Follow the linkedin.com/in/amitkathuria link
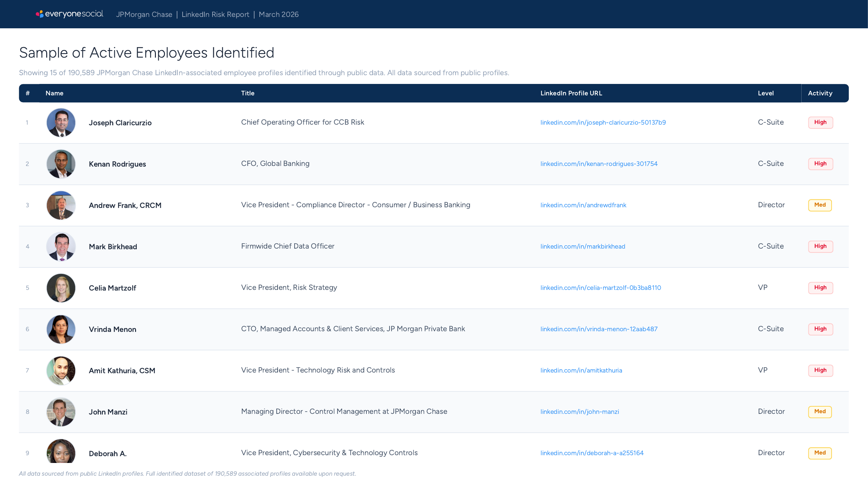The width and height of the screenshot is (868, 488). [x=581, y=371]
